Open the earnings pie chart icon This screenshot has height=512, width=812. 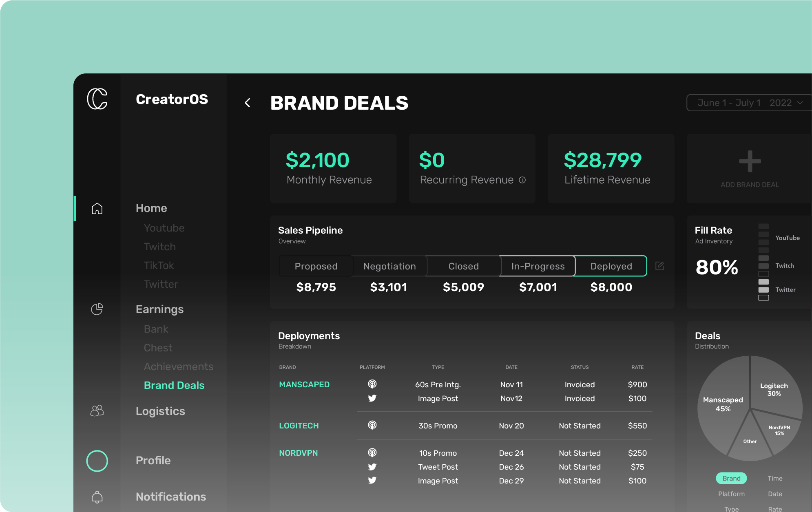point(97,309)
